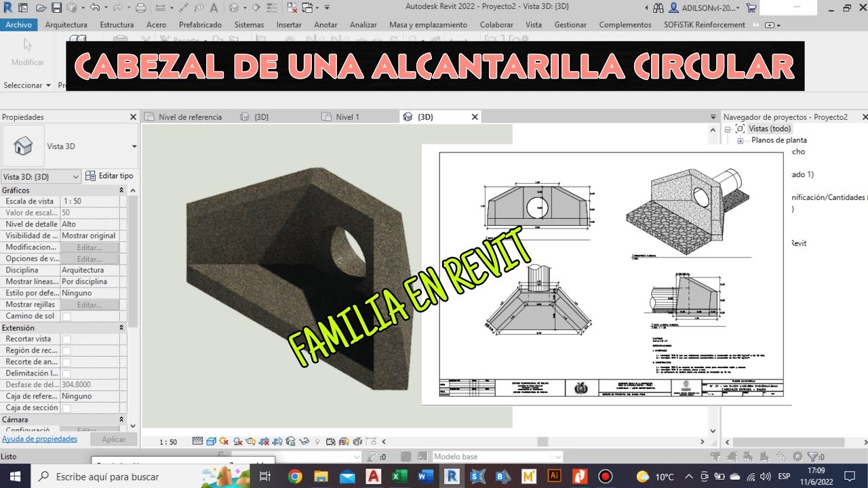Open the Vista 3D: {3D} instance dropdown
Screen dimensions: 868x488
pos(41,176)
